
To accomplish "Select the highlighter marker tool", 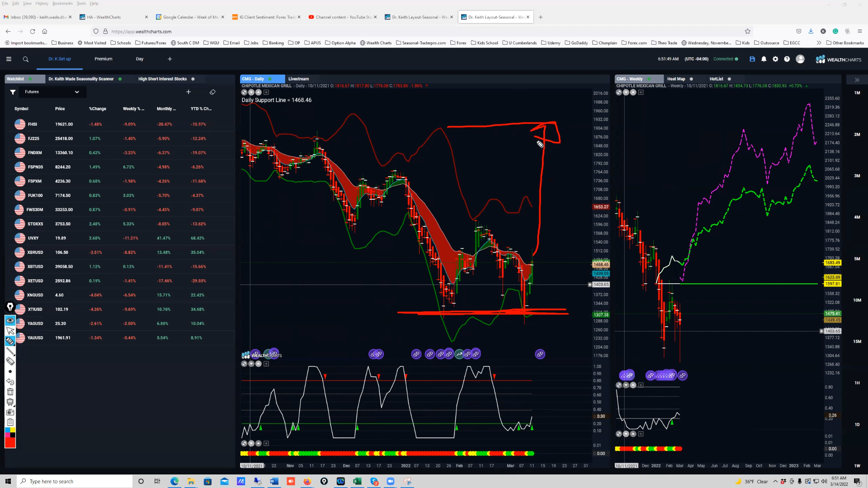I will pyautogui.click(x=10, y=341).
